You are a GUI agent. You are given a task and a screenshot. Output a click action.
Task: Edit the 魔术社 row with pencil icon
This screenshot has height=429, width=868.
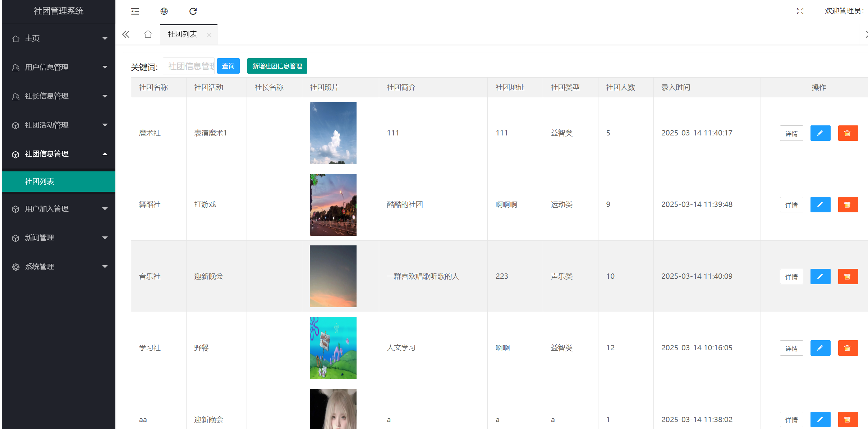(x=820, y=133)
